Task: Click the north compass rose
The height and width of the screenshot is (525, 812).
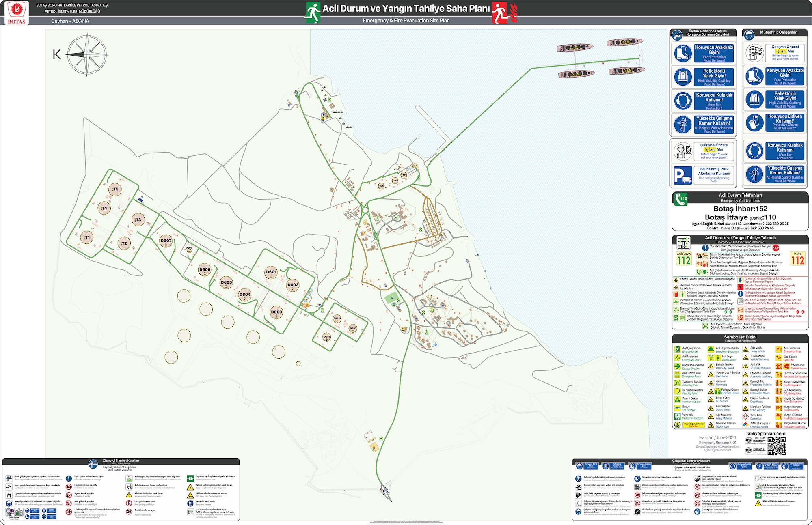Action: 87,54
